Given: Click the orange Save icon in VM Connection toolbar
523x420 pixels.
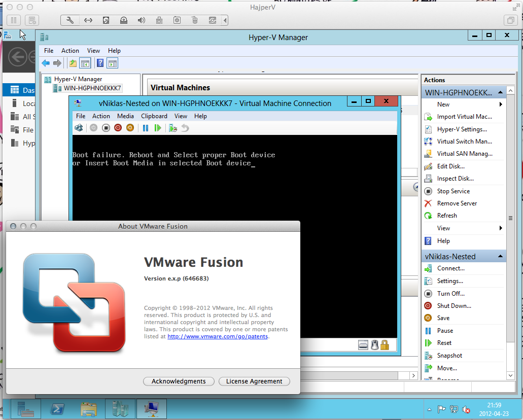Looking at the screenshot, I should pos(130,128).
